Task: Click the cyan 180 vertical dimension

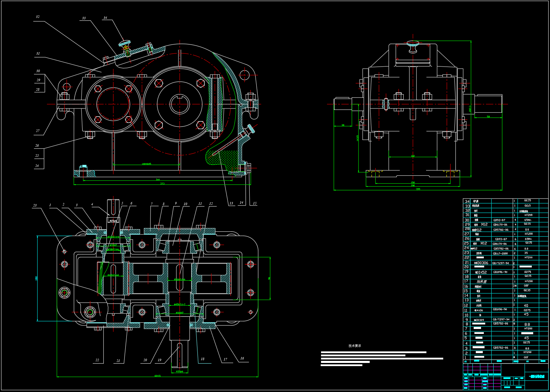Action: [x=36, y=278]
